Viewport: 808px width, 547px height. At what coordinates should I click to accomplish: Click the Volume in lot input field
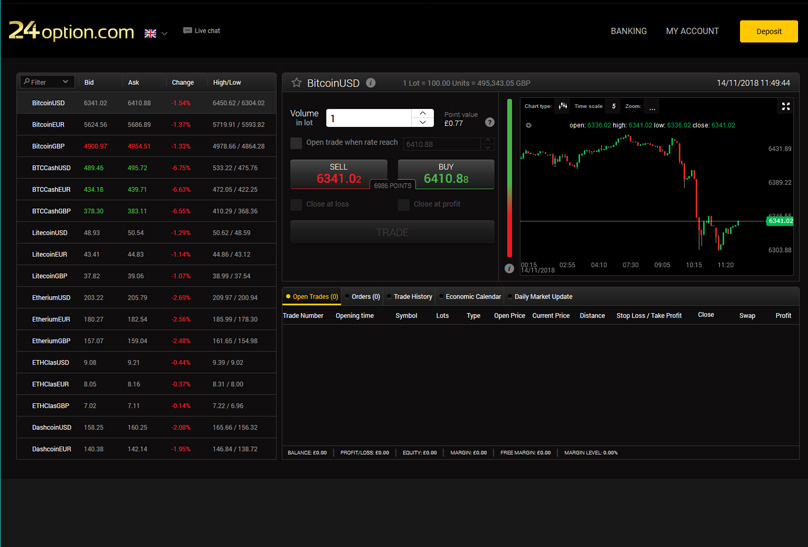tap(369, 118)
